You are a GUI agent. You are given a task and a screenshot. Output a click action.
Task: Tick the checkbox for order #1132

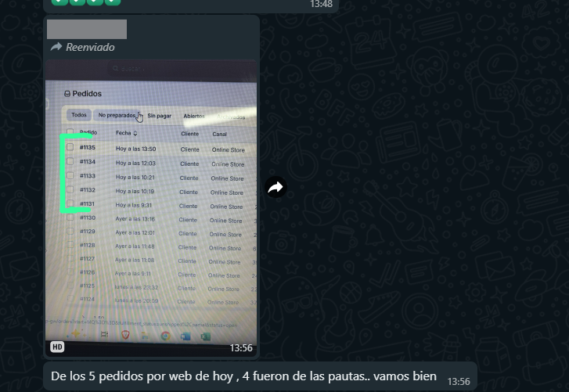click(70, 189)
